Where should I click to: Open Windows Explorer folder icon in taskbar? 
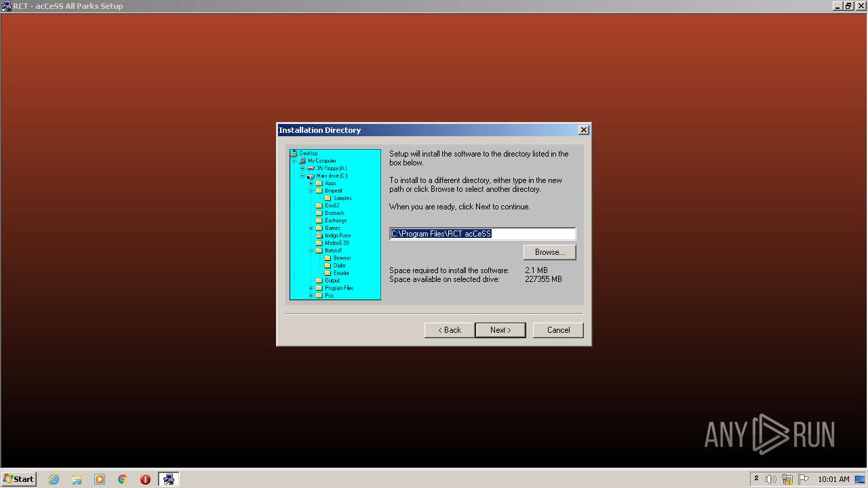[x=77, y=479]
